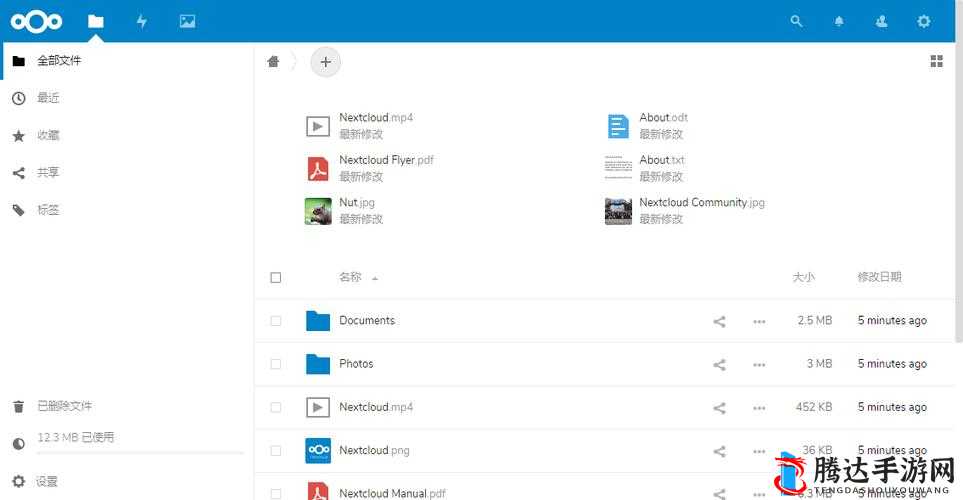The height and width of the screenshot is (500, 963).
Task: Click the 452 KB size cell
Action: coord(814,407)
